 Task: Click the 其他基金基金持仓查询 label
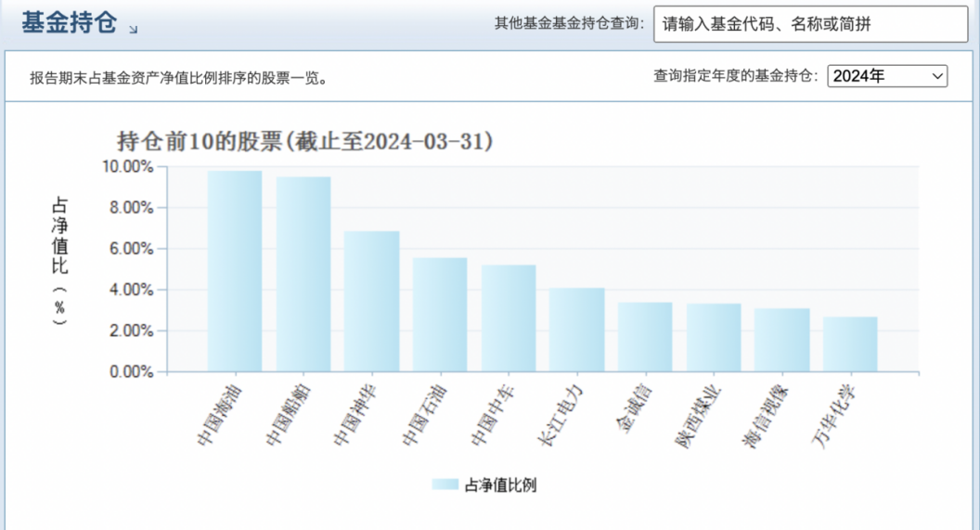click(569, 24)
